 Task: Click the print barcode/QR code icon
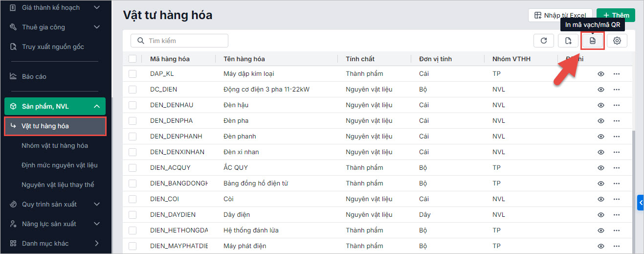593,41
